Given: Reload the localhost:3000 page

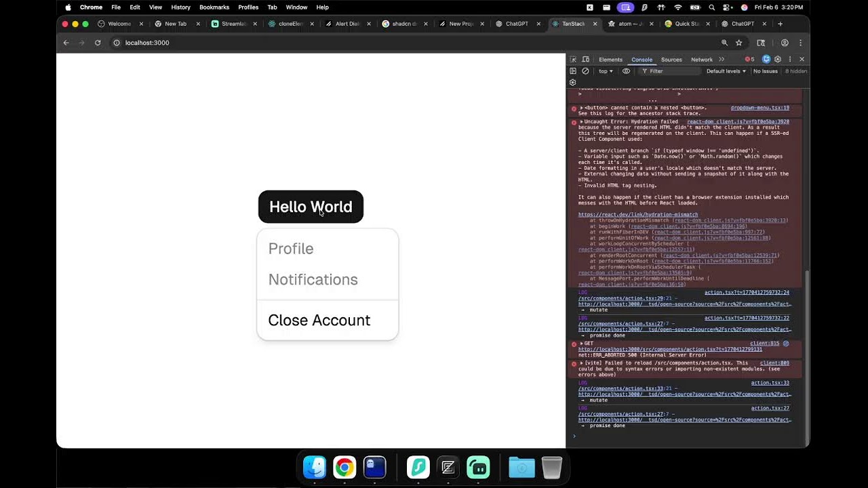Looking at the screenshot, I should pyautogui.click(x=98, y=43).
